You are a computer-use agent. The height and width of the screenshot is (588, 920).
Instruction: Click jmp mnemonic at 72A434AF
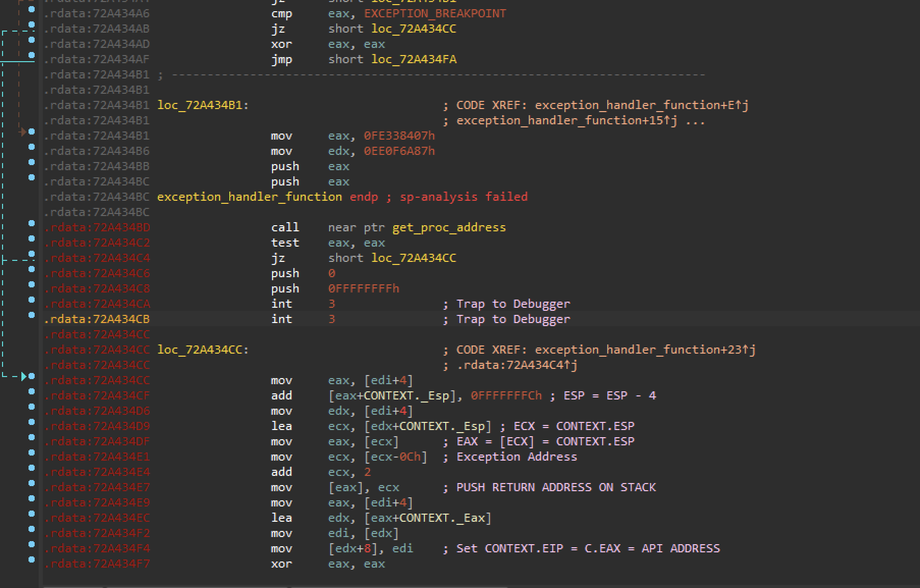pyautogui.click(x=282, y=60)
